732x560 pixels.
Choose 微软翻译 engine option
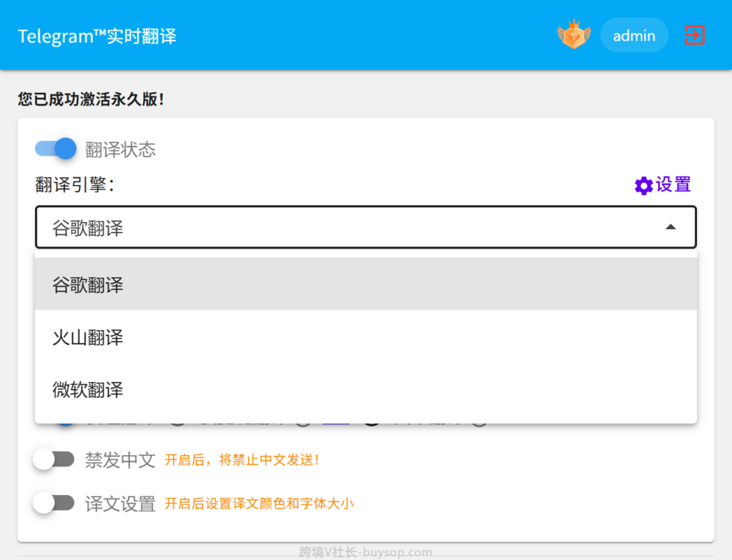(366, 389)
